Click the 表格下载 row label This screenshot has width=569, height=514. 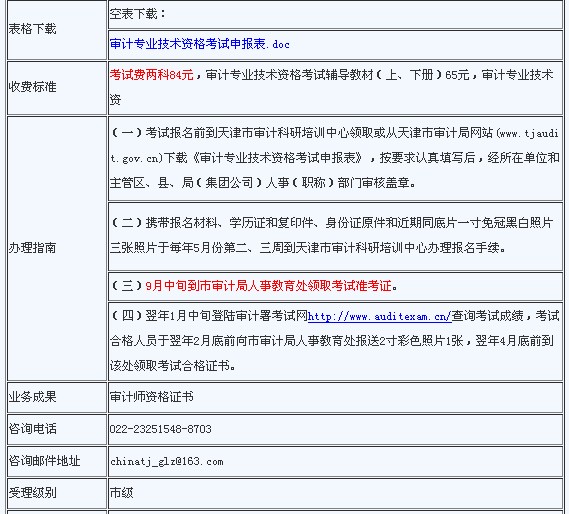32,29
